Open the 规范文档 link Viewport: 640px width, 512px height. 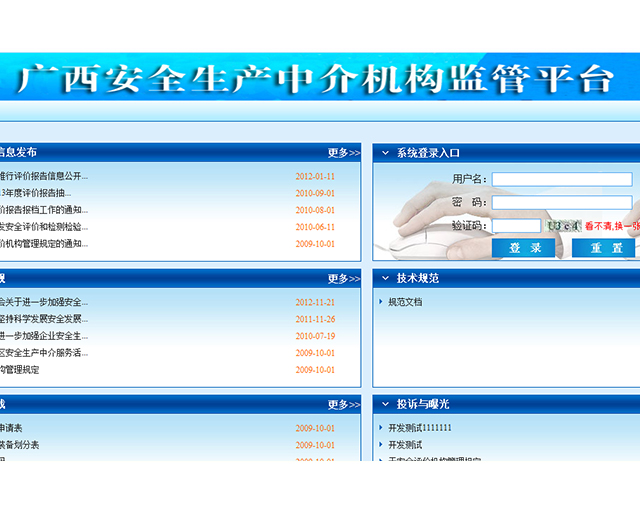[405, 301]
